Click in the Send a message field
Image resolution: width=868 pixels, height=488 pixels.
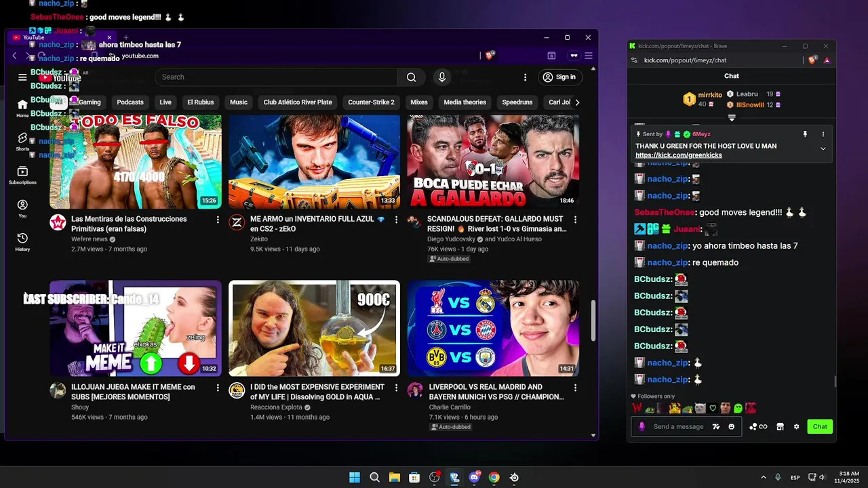coord(678,426)
